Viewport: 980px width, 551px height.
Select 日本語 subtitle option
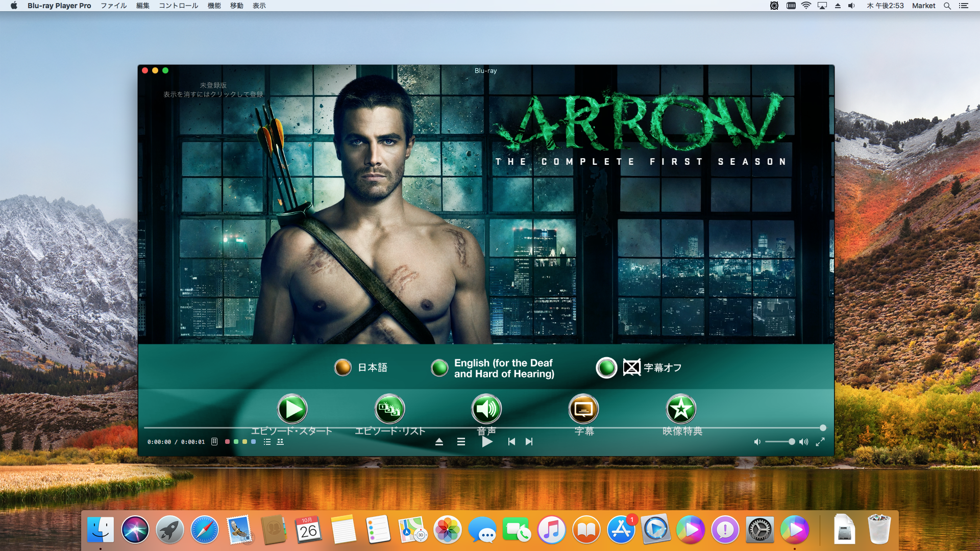point(343,367)
